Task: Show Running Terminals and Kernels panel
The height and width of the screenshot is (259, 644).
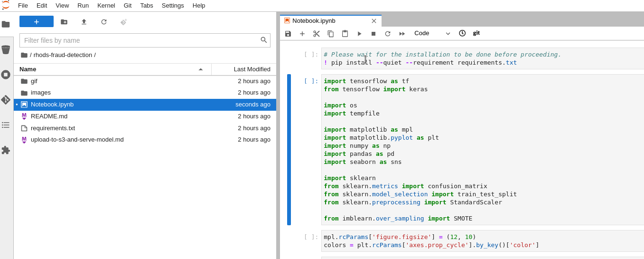Action: 6,75
